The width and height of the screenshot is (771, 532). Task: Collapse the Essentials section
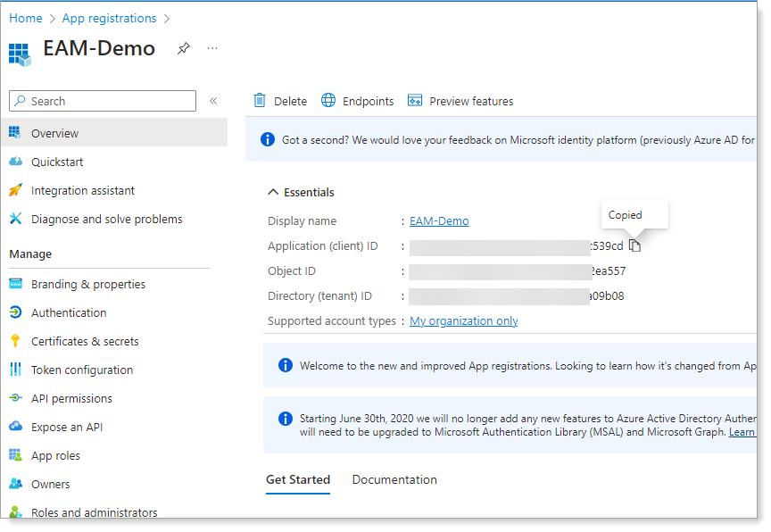pyautogui.click(x=273, y=192)
